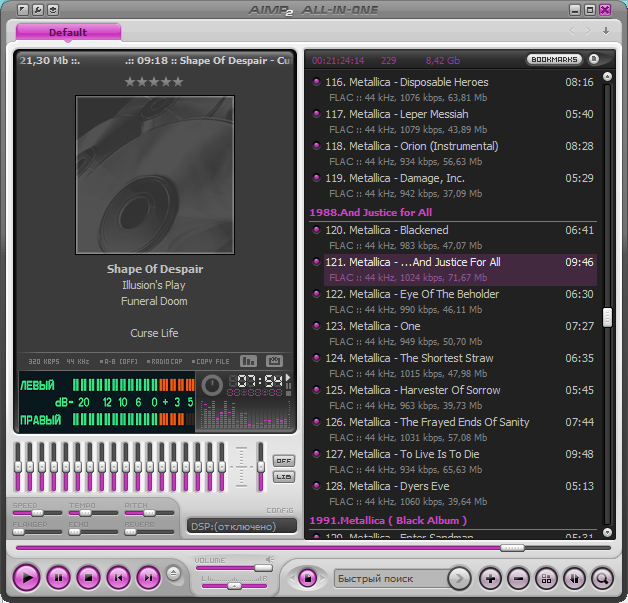Click the round playlist file button beside search

pos(308,578)
